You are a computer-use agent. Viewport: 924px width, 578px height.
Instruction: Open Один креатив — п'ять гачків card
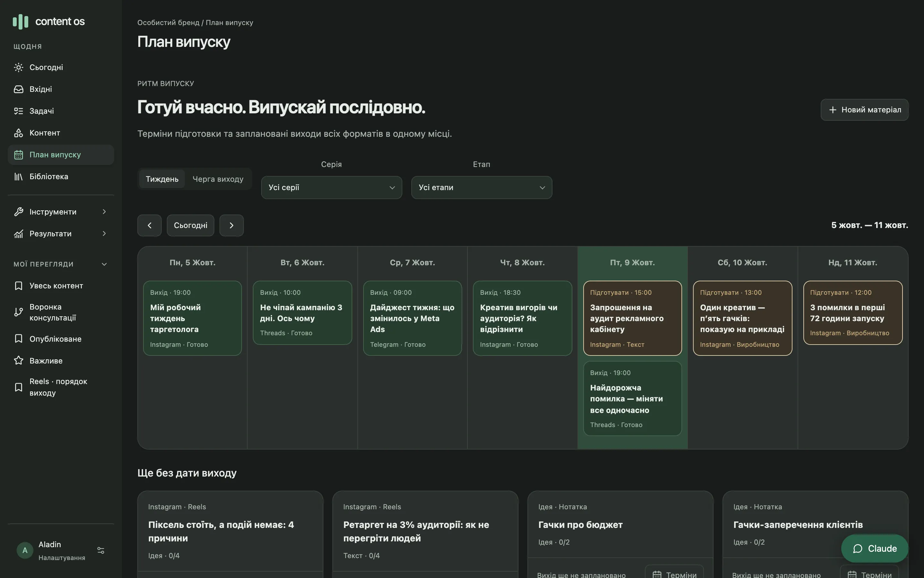point(742,318)
